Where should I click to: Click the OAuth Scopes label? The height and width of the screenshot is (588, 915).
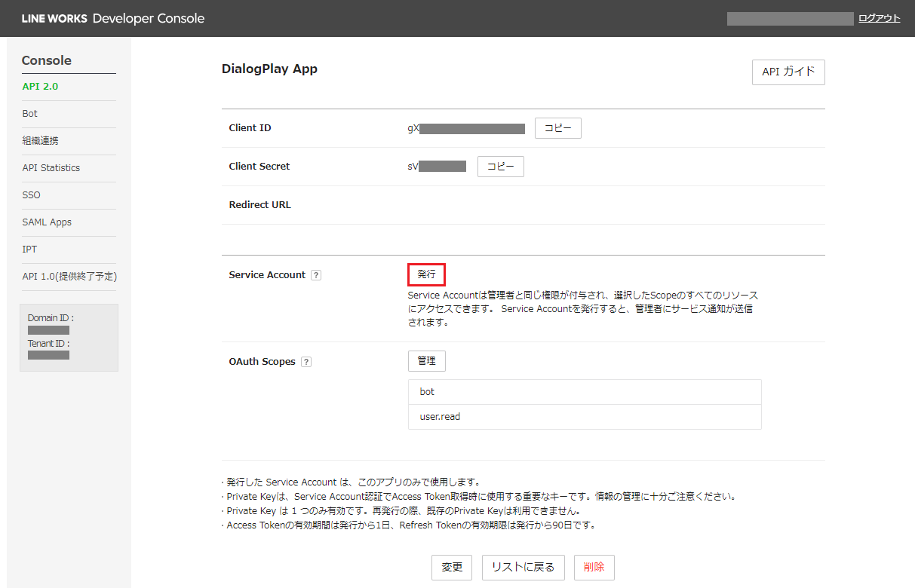point(262,362)
